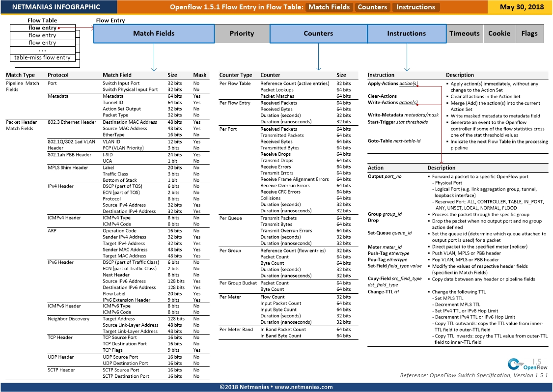Click the 'SCTP Destination Port' match field
The width and height of the screenshot is (553, 392).
click(126, 376)
